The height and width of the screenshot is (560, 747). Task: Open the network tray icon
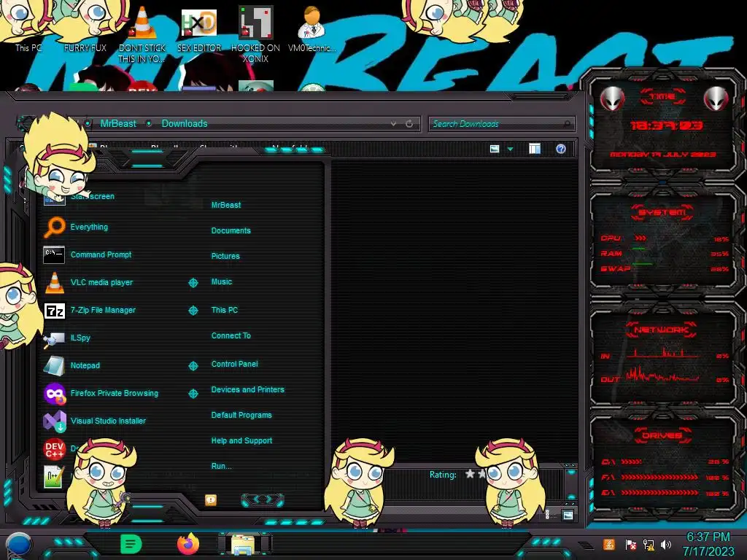(x=649, y=544)
